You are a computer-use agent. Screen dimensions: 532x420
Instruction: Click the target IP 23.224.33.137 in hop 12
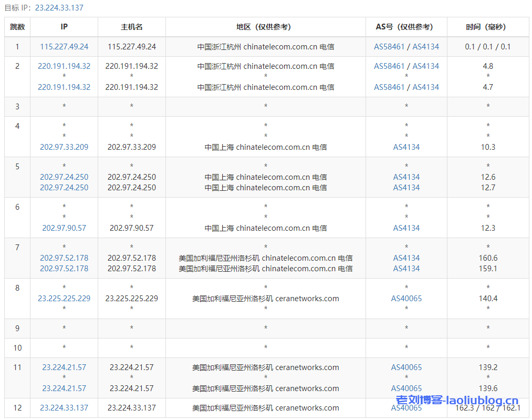64,407
